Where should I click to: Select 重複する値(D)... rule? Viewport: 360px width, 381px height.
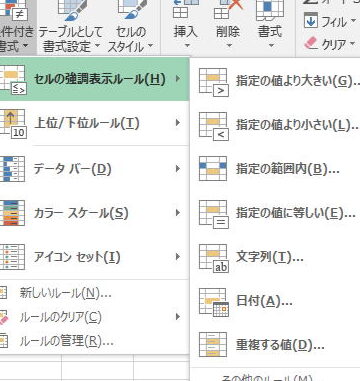tap(276, 345)
